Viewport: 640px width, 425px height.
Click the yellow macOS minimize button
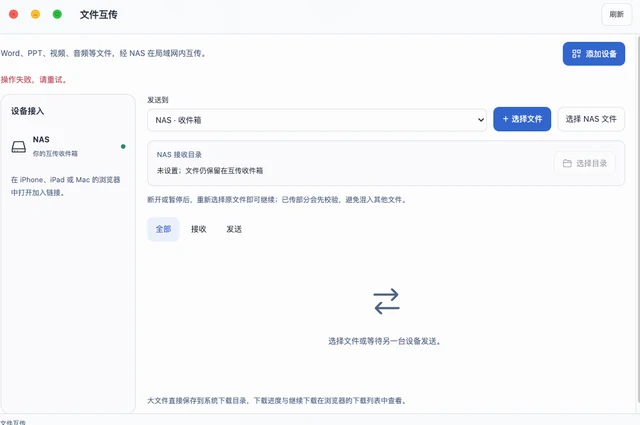tap(36, 14)
